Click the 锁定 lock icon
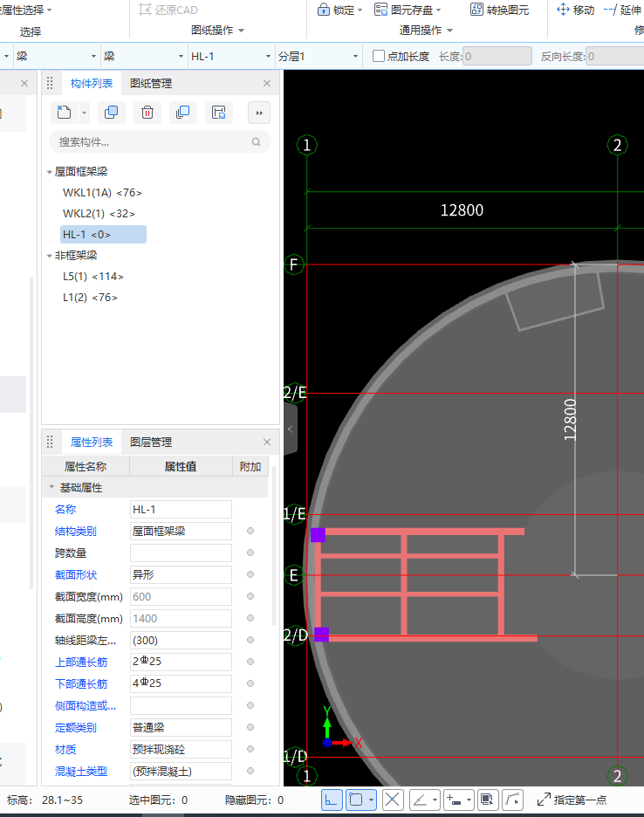This screenshot has height=817, width=644. 323,10
